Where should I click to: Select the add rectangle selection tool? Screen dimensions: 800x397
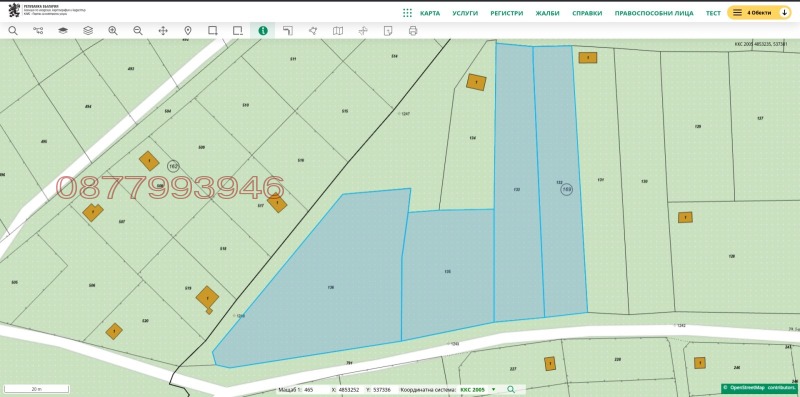coord(213,31)
